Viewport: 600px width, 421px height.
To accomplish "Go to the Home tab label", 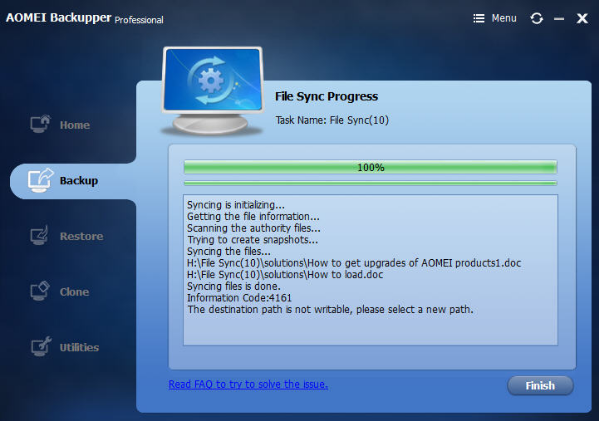I will [75, 125].
